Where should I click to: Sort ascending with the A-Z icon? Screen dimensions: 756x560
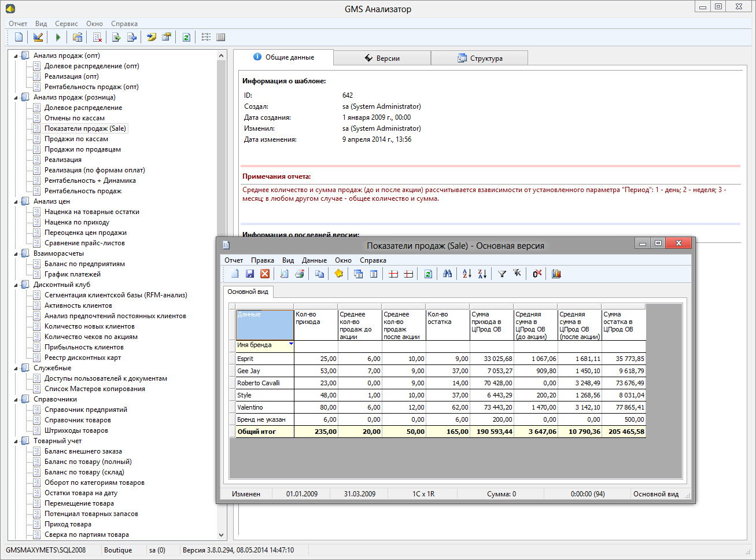coord(467,274)
